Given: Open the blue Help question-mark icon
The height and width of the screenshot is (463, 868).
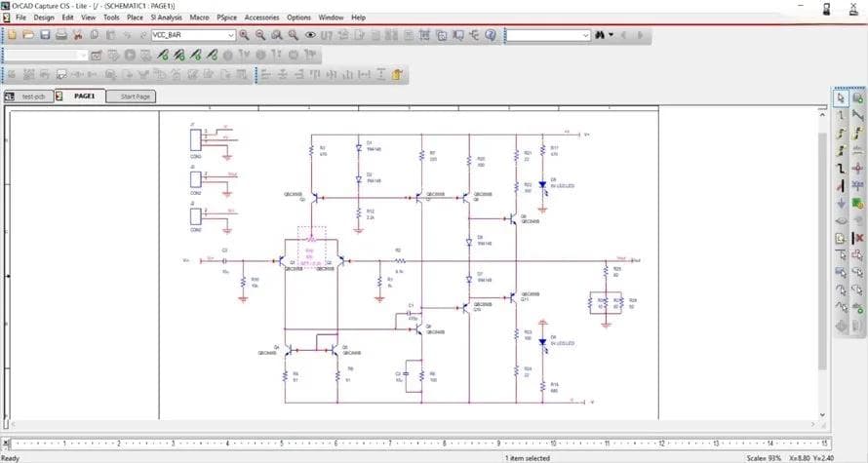Looking at the screenshot, I should pos(491,35).
